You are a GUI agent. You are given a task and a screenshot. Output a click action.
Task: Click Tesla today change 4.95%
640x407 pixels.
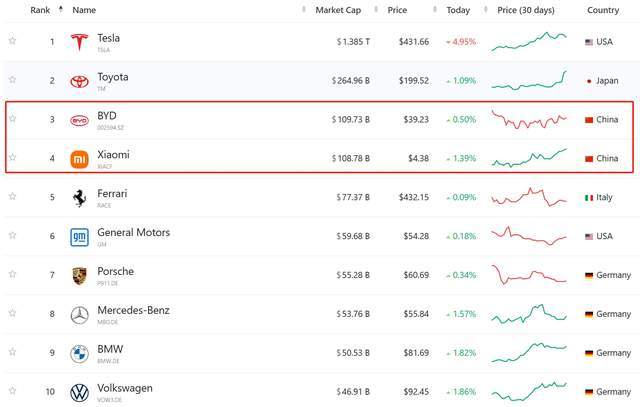pyautogui.click(x=461, y=42)
